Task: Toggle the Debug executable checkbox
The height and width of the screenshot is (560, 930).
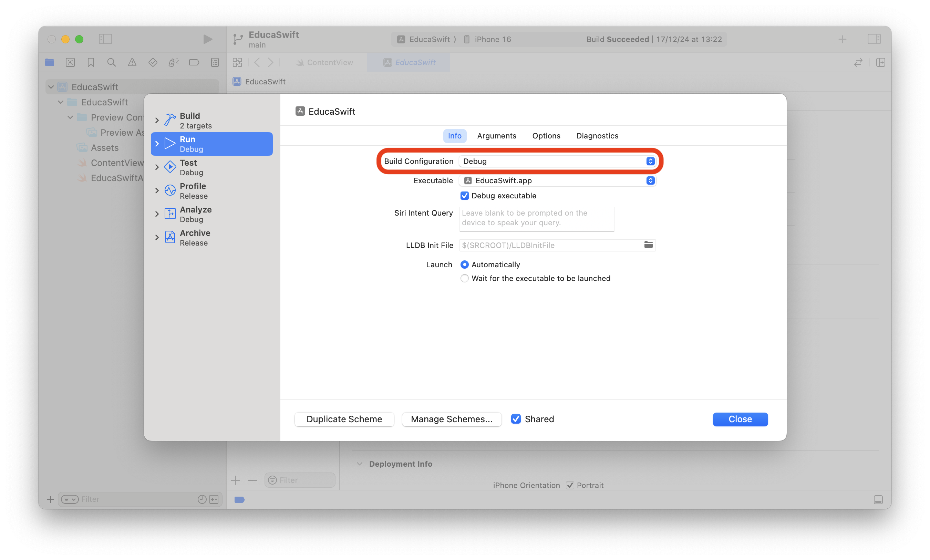Action: click(x=464, y=196)
